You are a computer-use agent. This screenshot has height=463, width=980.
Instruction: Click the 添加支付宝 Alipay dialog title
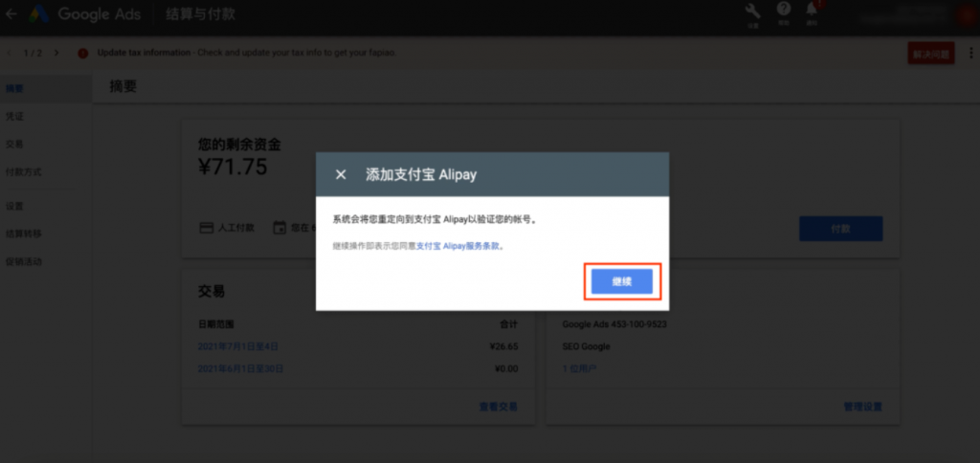421,175
